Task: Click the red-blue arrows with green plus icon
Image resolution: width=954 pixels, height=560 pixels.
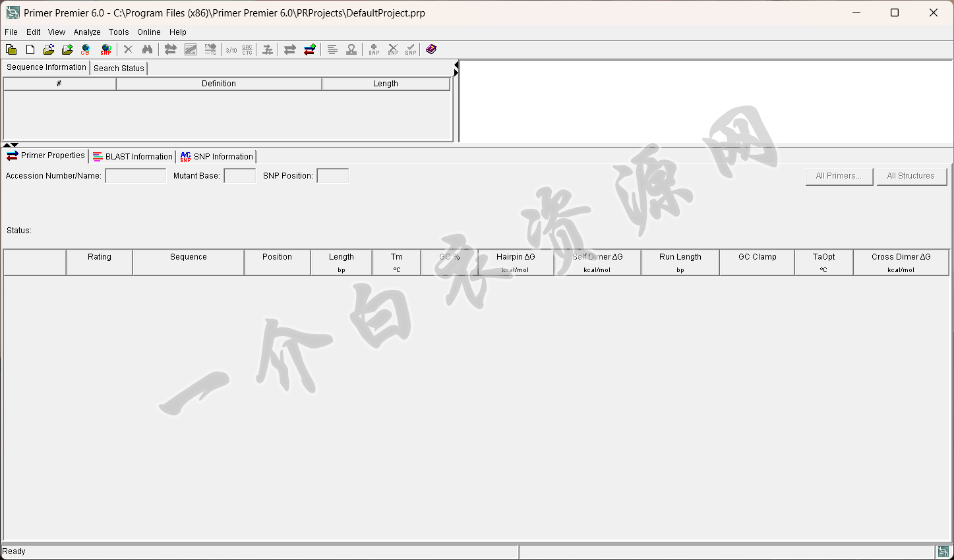Action: pyautogui.click(x=309, y=49)
